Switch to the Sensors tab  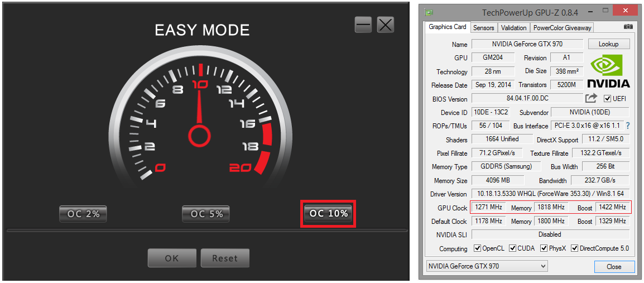[x=483, y=28]
